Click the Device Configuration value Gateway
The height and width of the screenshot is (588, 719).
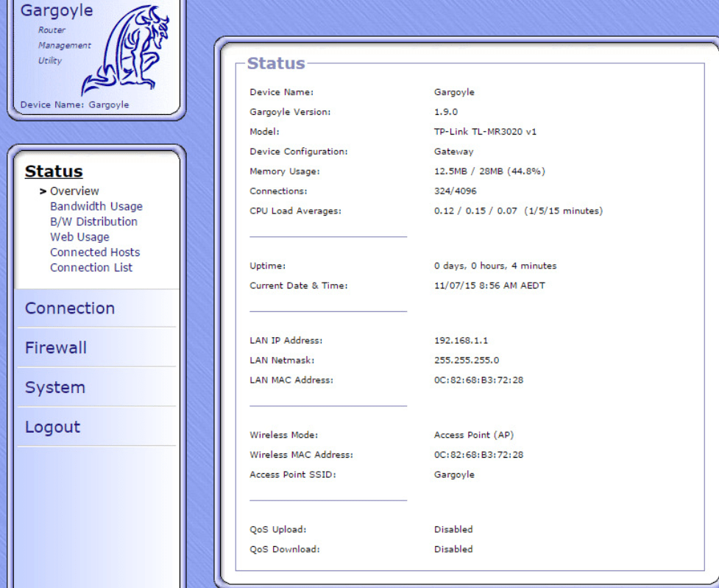[453, 152]
